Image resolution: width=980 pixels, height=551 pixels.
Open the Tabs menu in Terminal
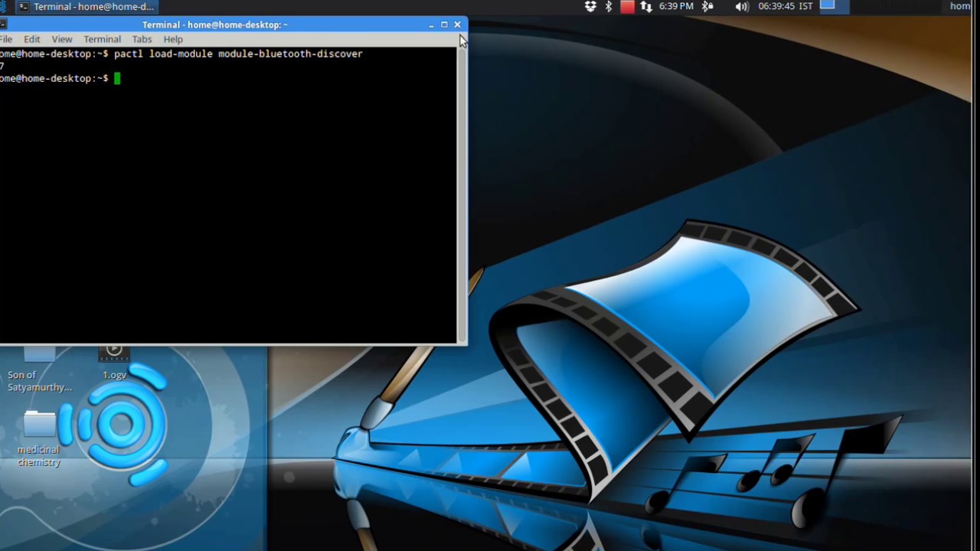pos(142,39)
